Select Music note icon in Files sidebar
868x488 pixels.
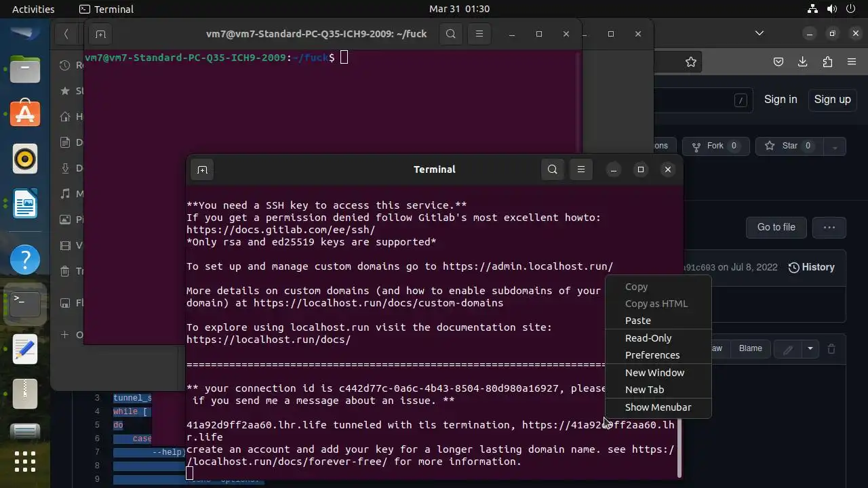[x=65, y=194]
